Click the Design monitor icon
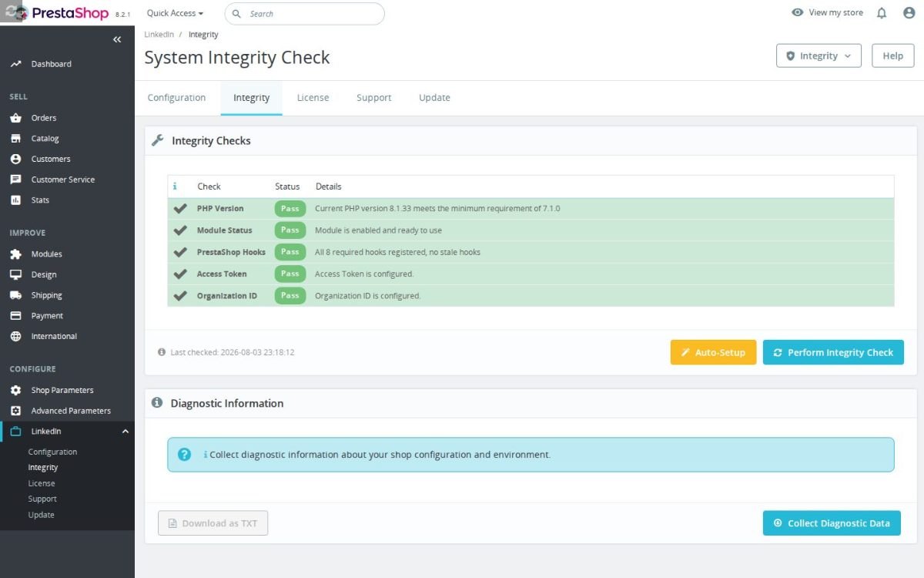The height and width of the screenshot is (578, 924). click(15, 274)
